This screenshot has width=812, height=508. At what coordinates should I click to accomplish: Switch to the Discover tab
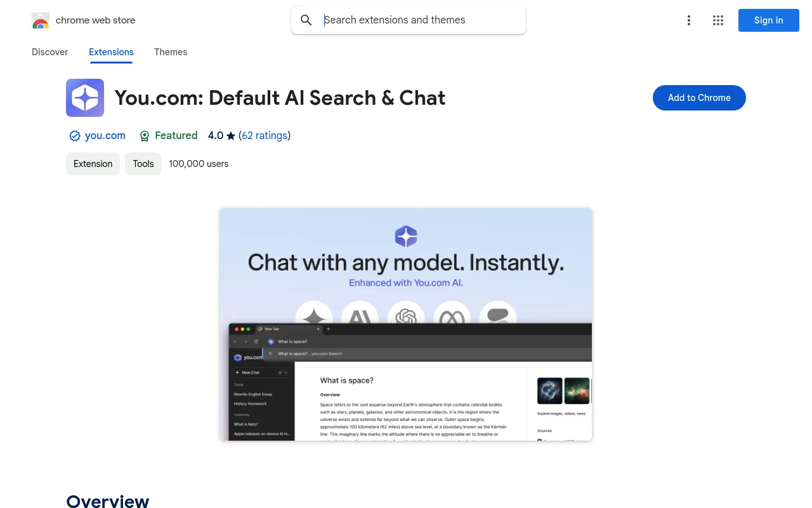[x=50, y=52]
